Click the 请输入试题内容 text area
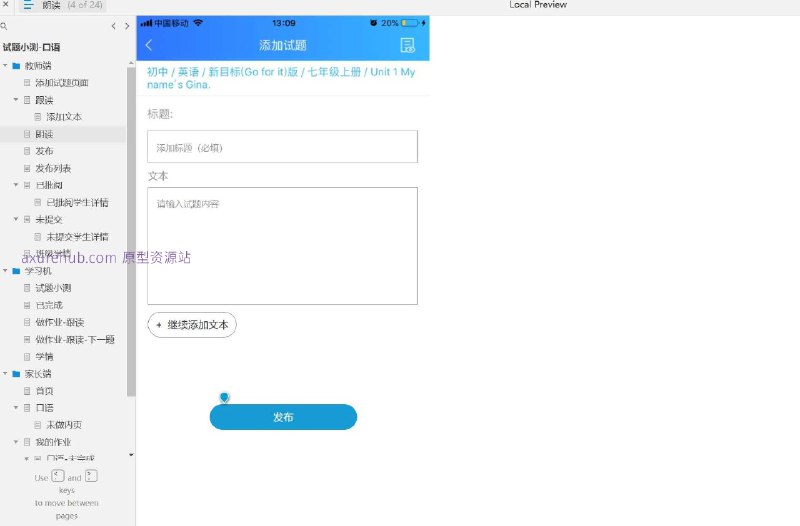The image size is (800, 526). point(282,246)
